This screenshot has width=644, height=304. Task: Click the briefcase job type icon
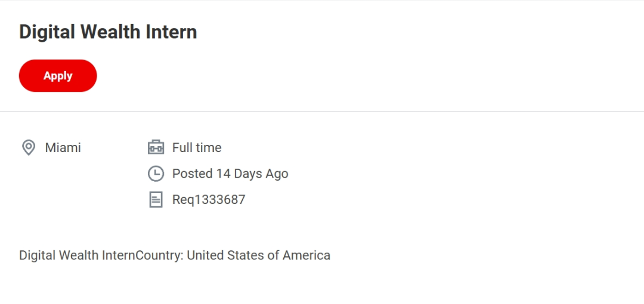pos(156,147)
